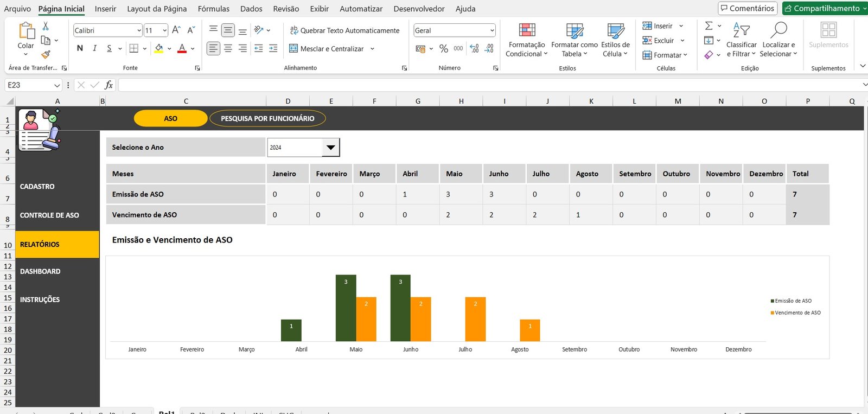This screenshot has height=414, width=868.
Task: Open PESQUISA POR FUNCIONÁRIO report
Action: [267, 118]
